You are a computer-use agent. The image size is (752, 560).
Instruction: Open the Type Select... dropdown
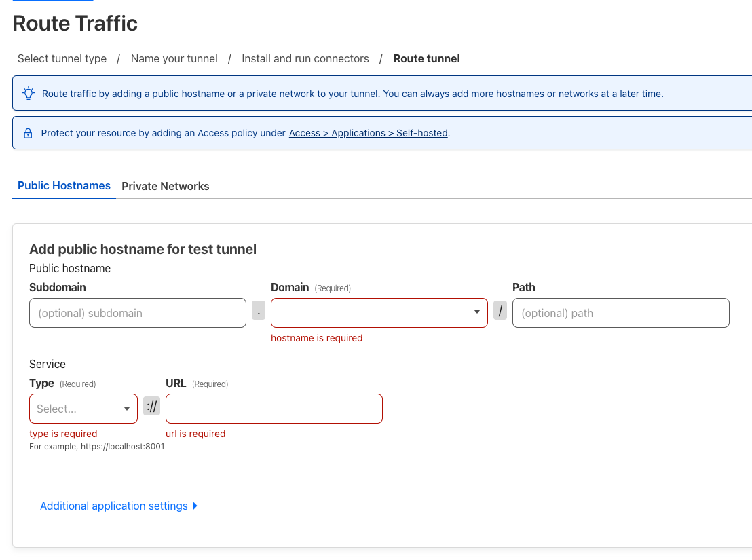pyautogui.click(x=83, y=409)
